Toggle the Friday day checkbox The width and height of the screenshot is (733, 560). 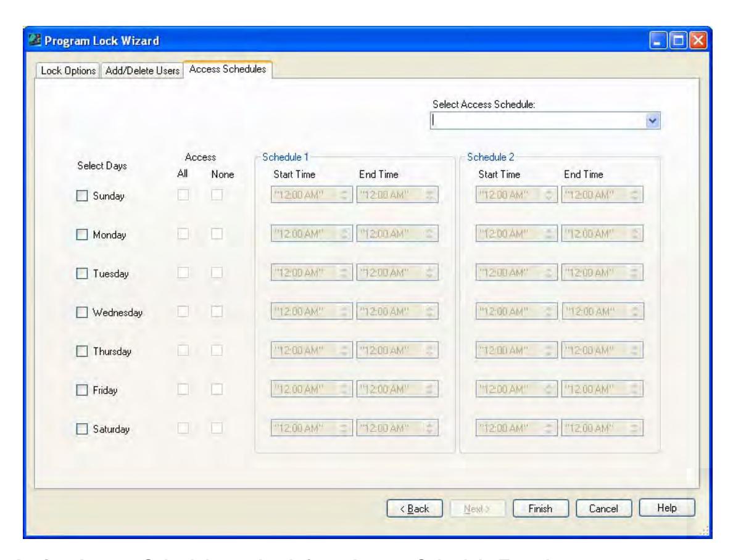click(x=82, y=389)
